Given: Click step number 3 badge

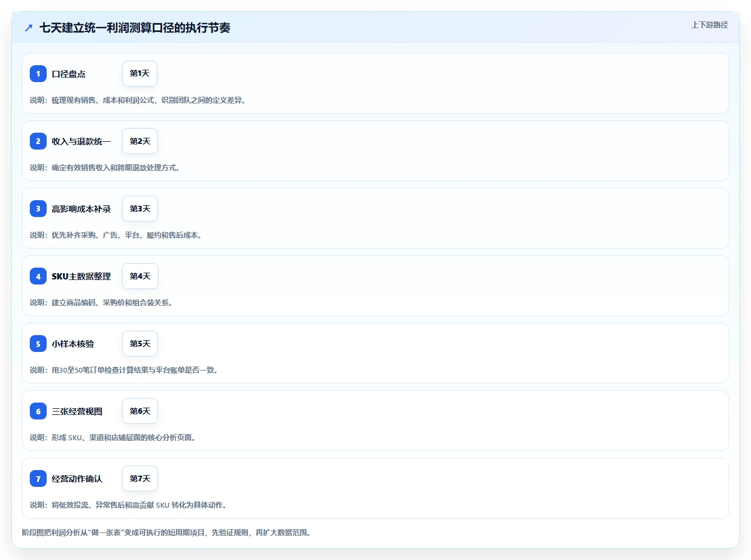Looking at the screenshot, I should [x=38, y=209].
